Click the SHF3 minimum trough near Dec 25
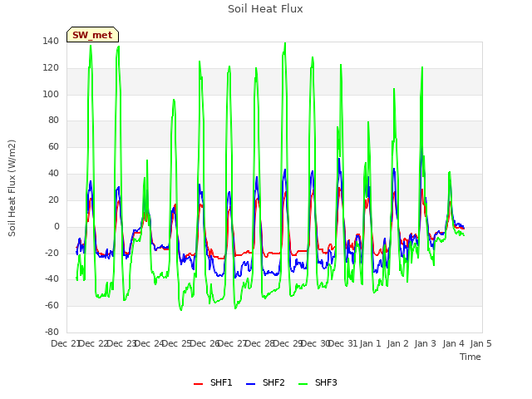 181,309
